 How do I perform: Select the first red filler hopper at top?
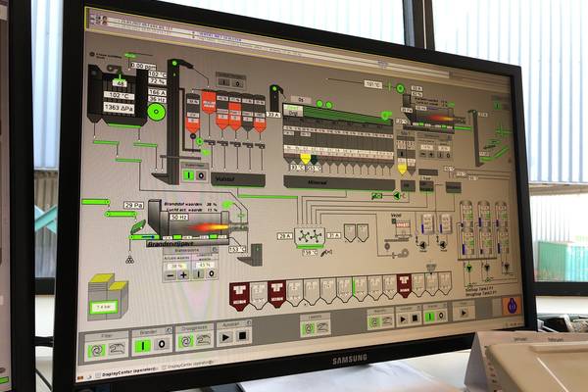[208, 101]
